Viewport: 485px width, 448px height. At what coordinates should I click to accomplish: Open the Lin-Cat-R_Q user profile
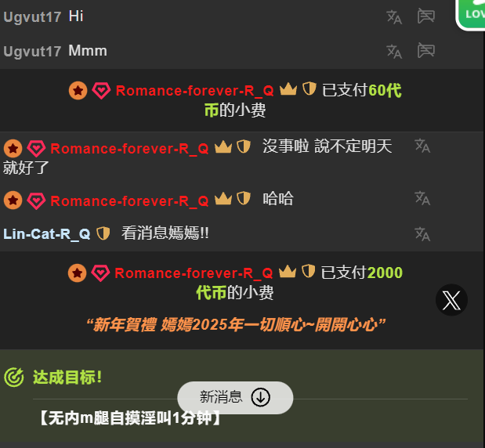(47, 234)
